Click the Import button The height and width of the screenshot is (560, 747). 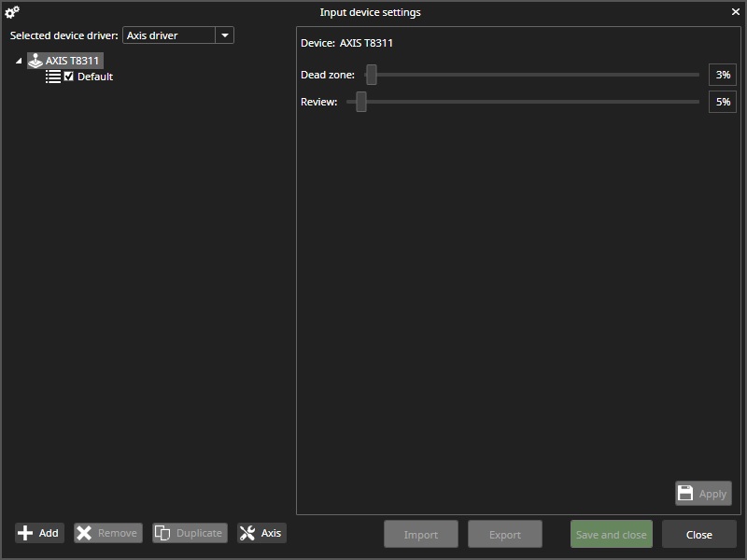421,534
